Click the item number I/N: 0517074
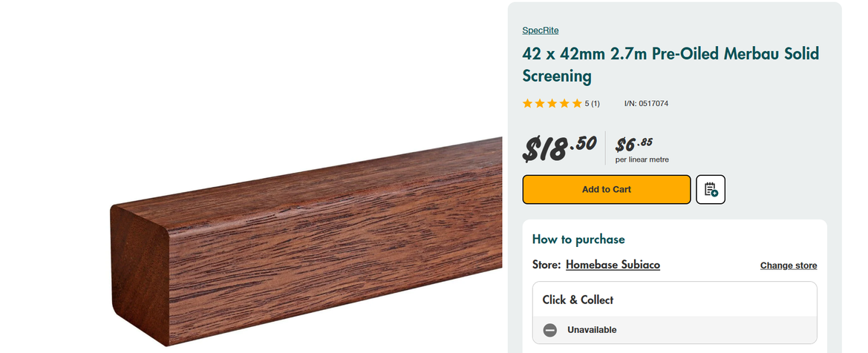868x353 pixels. coord(646,104)
